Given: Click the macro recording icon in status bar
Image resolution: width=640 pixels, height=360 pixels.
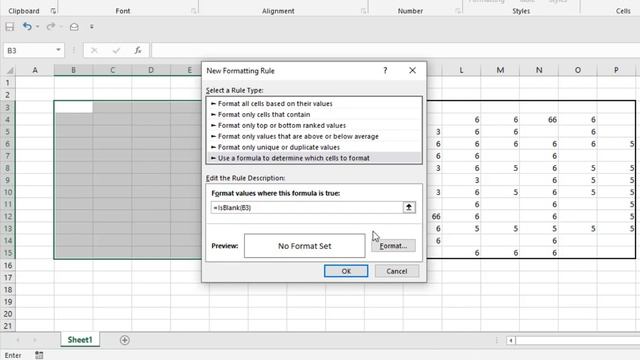Looking at the screenshot, I should click(39, 355).
